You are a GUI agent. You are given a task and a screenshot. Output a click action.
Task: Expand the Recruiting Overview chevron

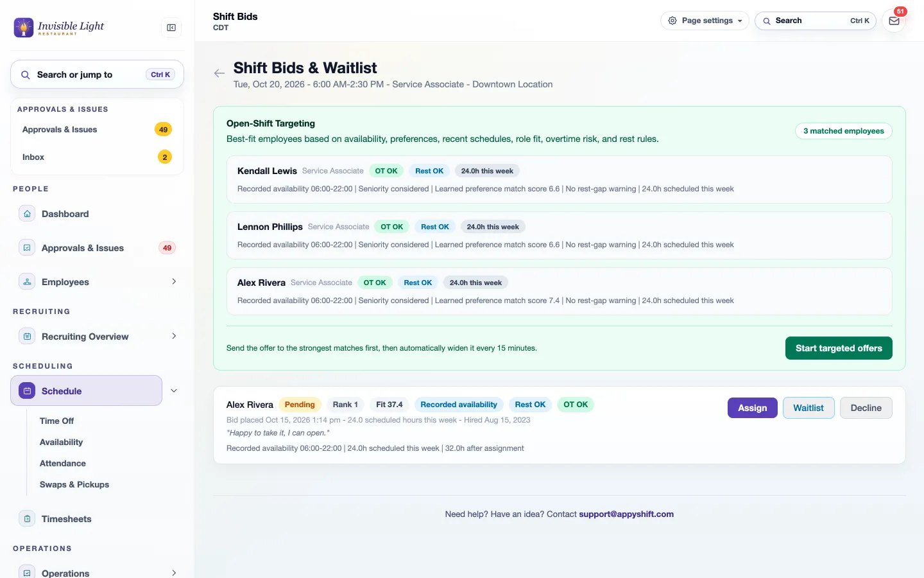click(174, 337)
